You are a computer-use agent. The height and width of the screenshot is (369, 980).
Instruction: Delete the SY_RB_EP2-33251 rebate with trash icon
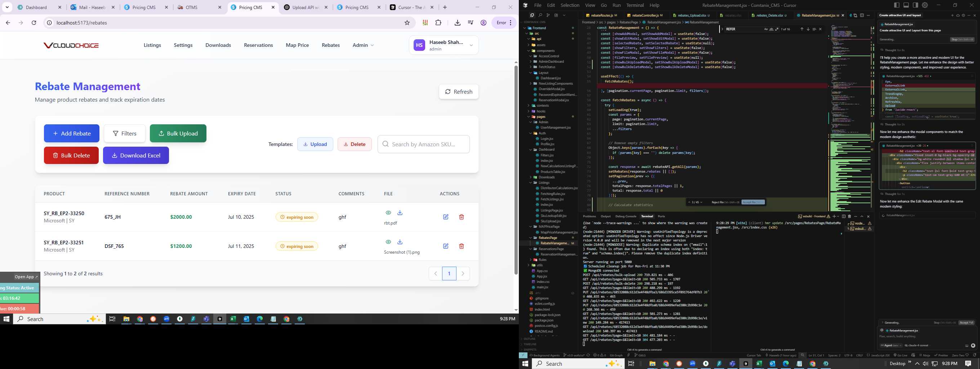[462, 246]
